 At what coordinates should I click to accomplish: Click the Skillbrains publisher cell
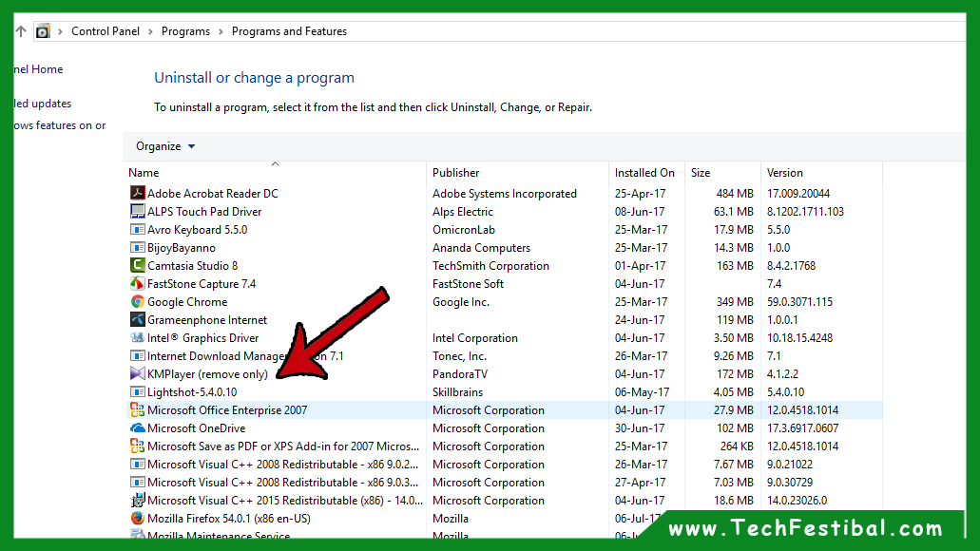(x=457, y=392)
